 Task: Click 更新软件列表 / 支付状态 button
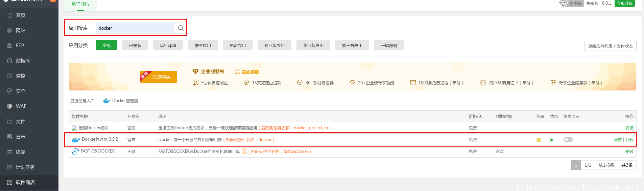(611, 46)
